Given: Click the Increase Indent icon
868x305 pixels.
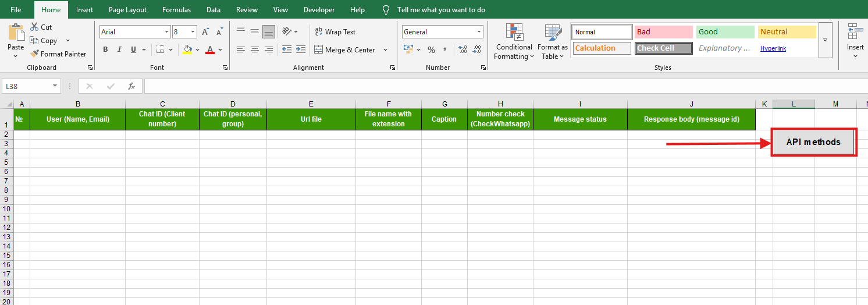Looking at the screenshot, I should click(x=300, y=49).
